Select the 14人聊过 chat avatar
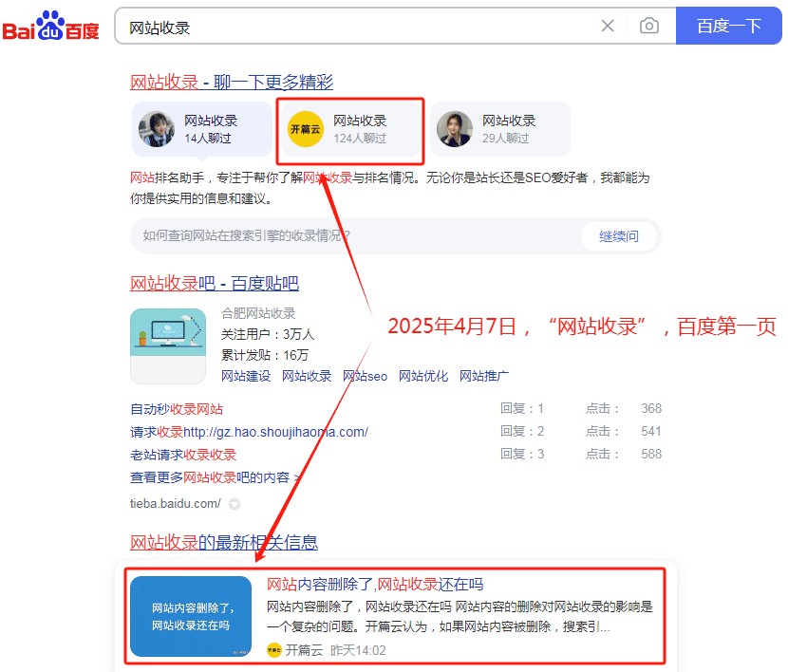The width and height of the screenshot is (788, 672). pos(157,129)
